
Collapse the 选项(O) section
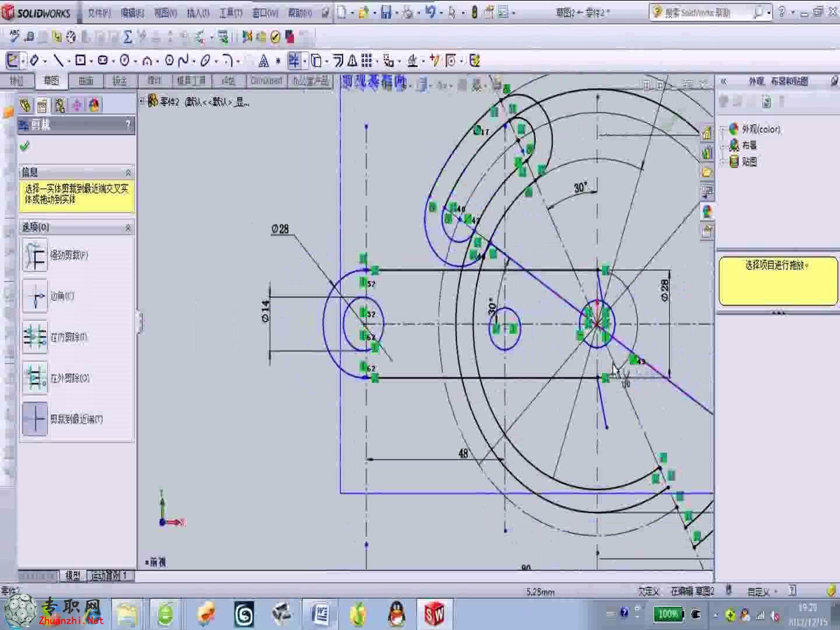pos(128,228)
